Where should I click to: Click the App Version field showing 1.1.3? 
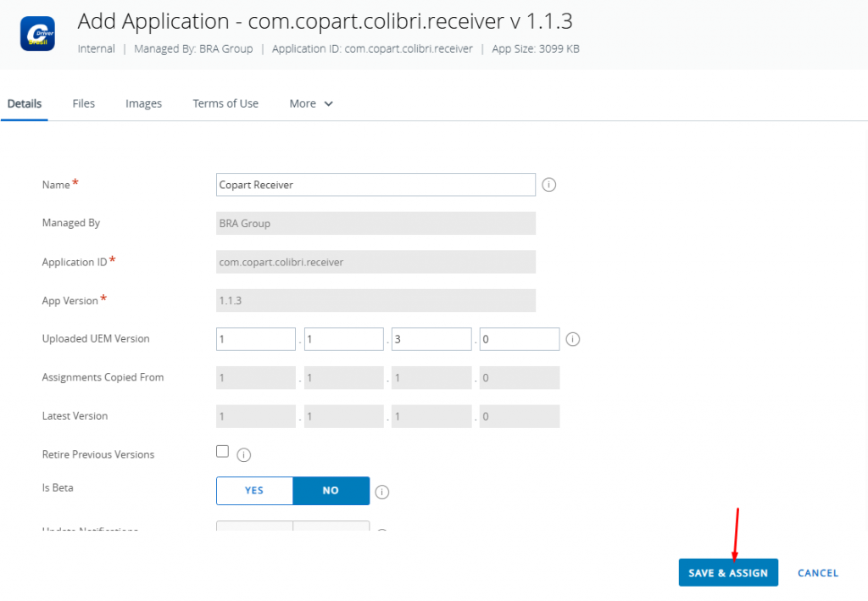point(376,300)
